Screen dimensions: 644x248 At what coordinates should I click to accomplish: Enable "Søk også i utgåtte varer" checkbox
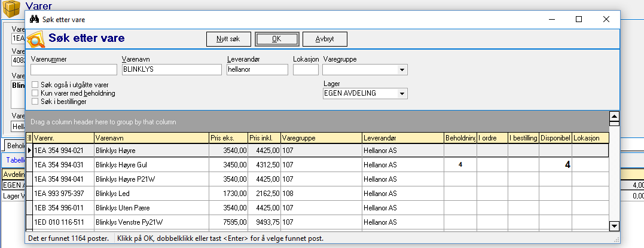[x=36, y=85]
